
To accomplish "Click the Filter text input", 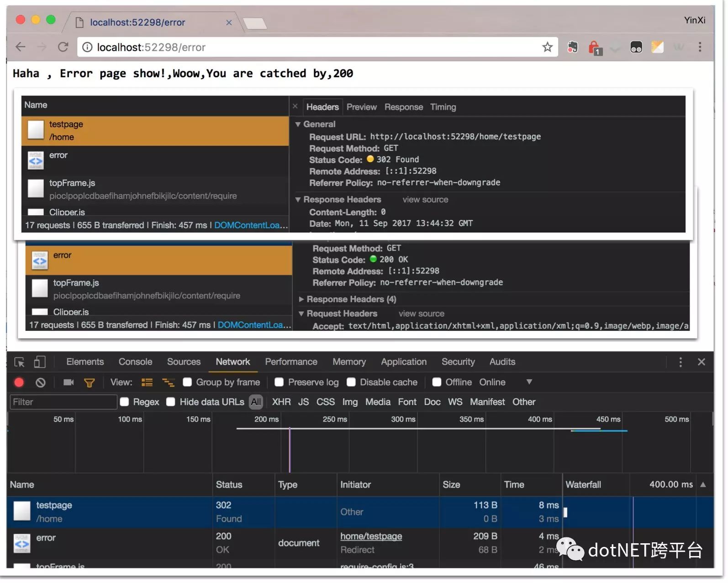I will 63,402.
